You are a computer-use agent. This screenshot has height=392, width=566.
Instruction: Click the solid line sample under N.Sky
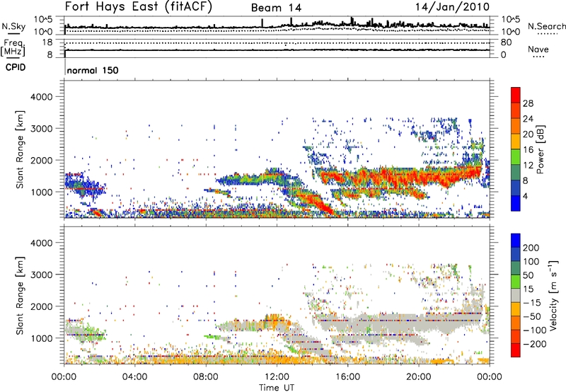13,33
